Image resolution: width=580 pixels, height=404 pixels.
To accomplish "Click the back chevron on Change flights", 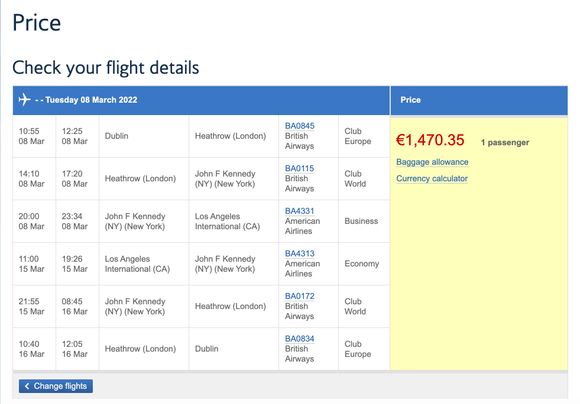I will click(27, 386).
